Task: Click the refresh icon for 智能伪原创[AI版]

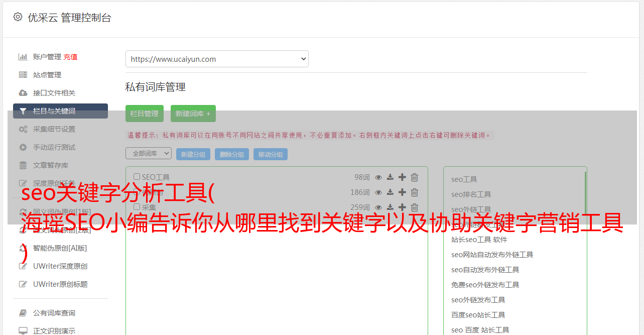Action: [23, 248]
